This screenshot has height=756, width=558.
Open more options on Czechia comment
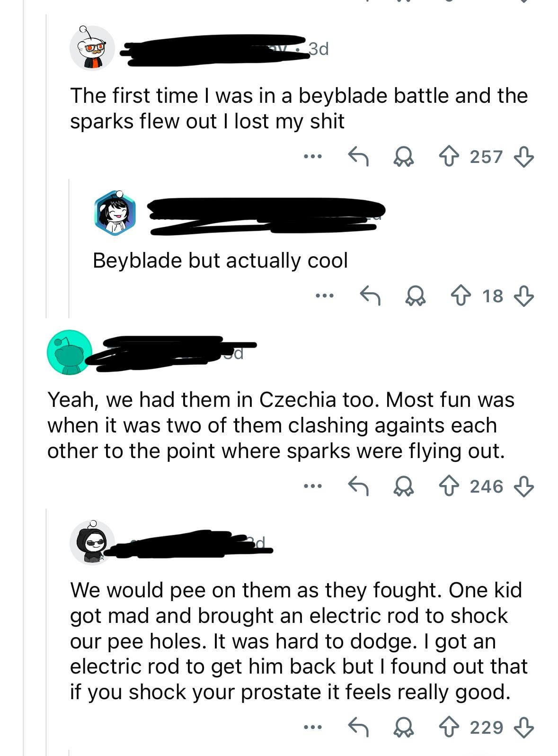[313, 486]
